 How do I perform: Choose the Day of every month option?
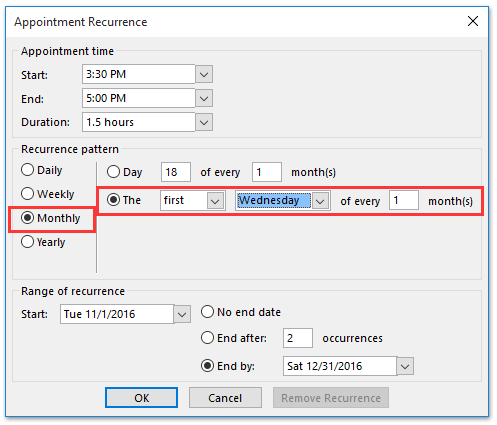tap(125, 172)
